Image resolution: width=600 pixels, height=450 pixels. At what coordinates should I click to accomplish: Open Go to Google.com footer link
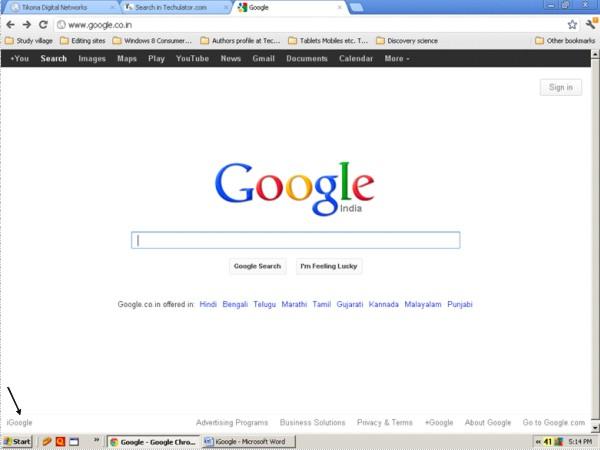click(554, 422)
